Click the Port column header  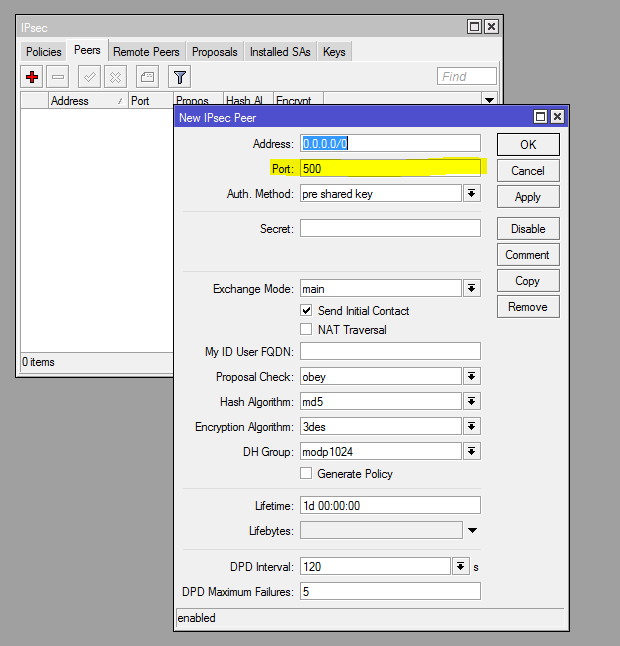(x=150, y=100)
